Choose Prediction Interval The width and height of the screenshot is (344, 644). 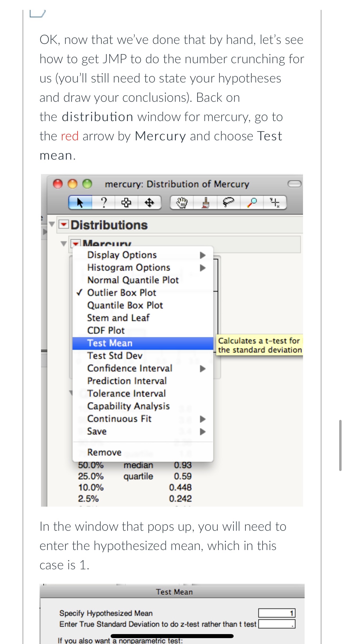(143, 381)
